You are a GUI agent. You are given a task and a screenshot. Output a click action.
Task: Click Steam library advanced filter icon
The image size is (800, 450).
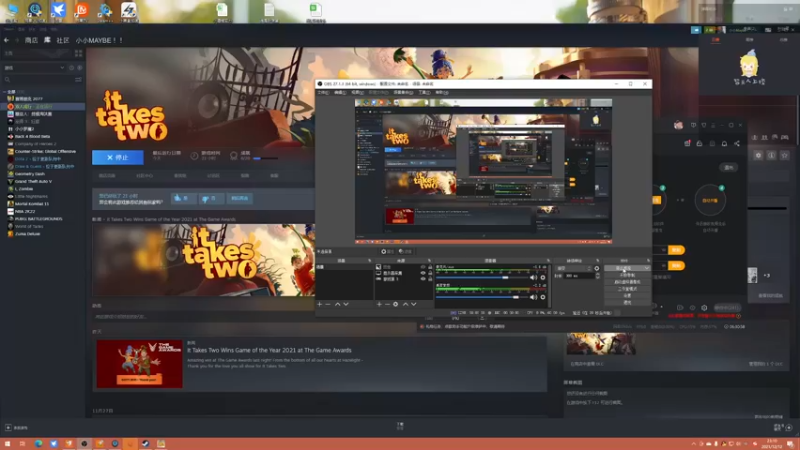[78, 80]
